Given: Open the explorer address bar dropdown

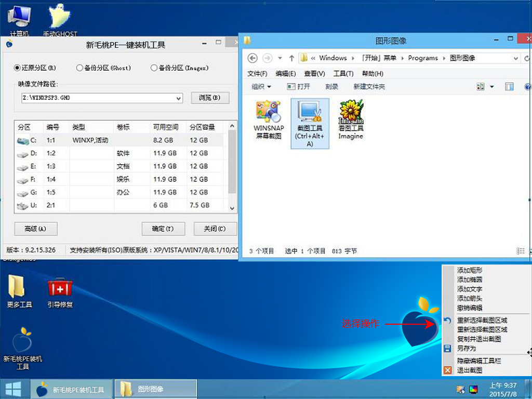Looking at the screenshot, I should coord(516,58).
